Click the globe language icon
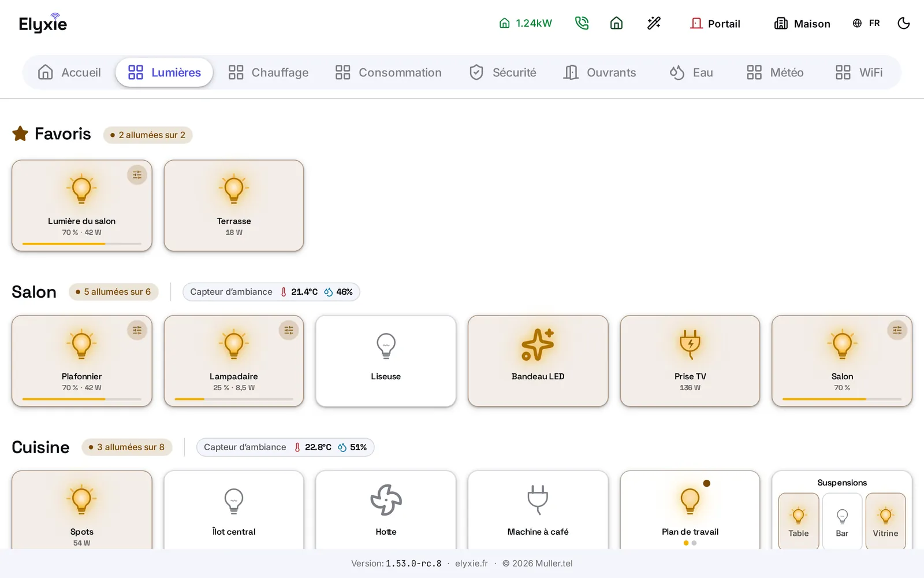This screenshot has width=924, height=578. click(857, 23)
